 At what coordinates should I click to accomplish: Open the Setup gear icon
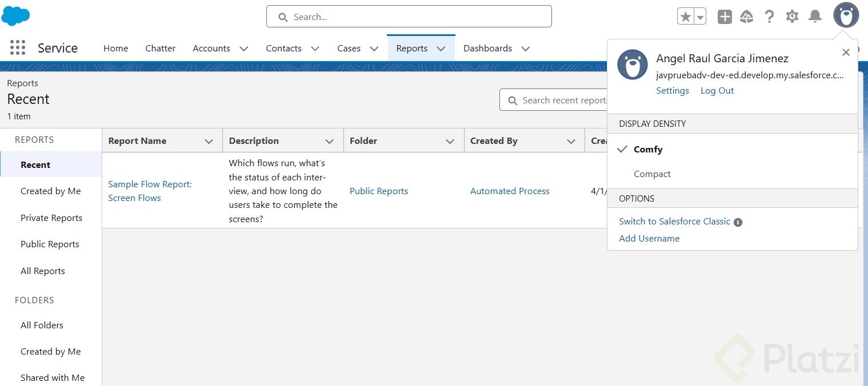[792, 17]
